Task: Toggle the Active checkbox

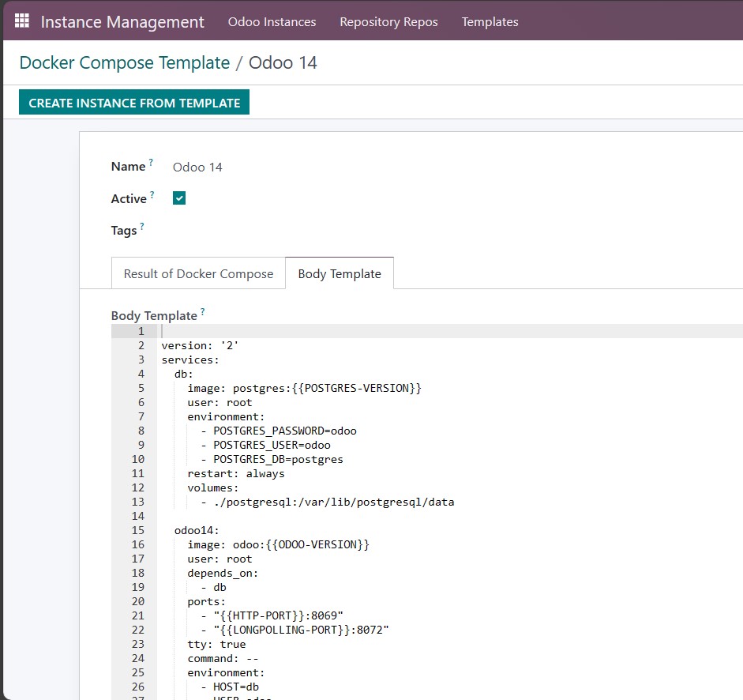Action: 179,198
